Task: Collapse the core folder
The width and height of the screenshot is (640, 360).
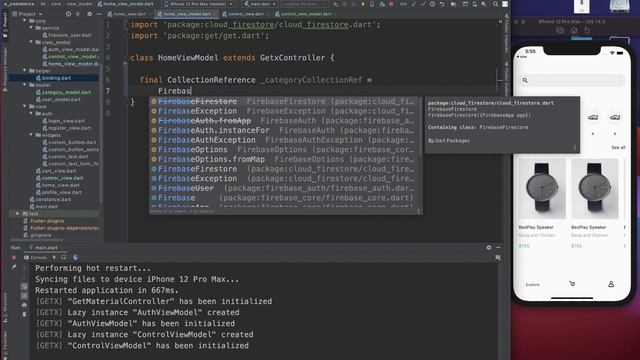Action: coord(25,20)
